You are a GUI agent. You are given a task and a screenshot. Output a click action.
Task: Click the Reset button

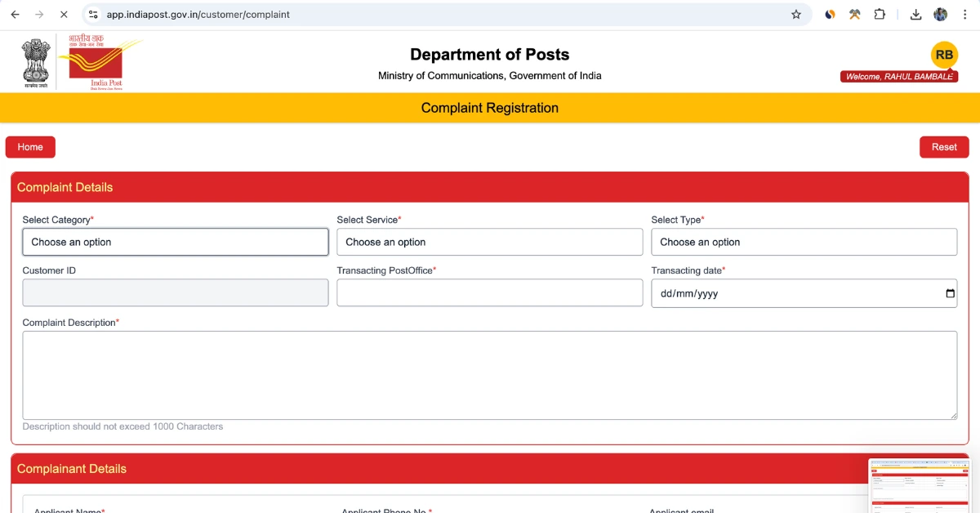(x=944, y=147)
